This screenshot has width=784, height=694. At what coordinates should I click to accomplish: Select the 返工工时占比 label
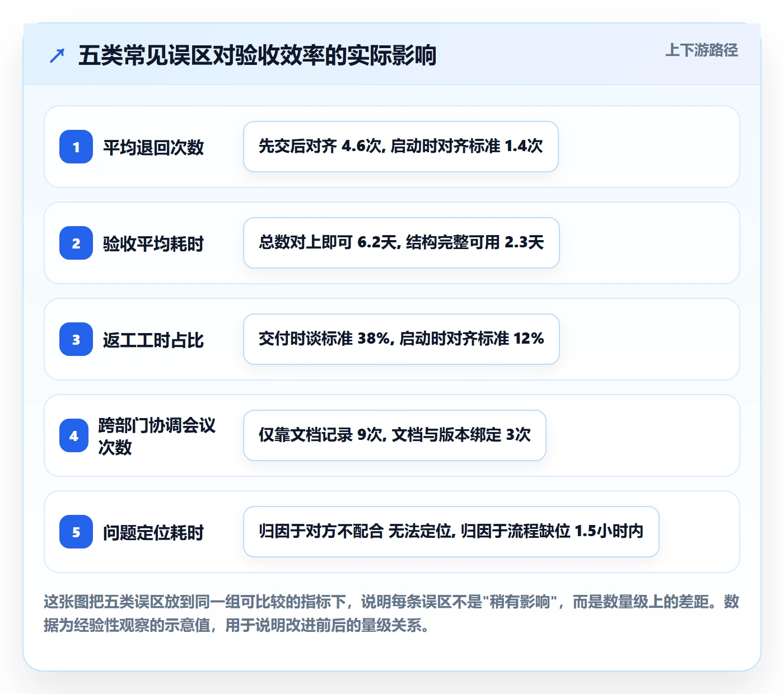tap(153, 340)
